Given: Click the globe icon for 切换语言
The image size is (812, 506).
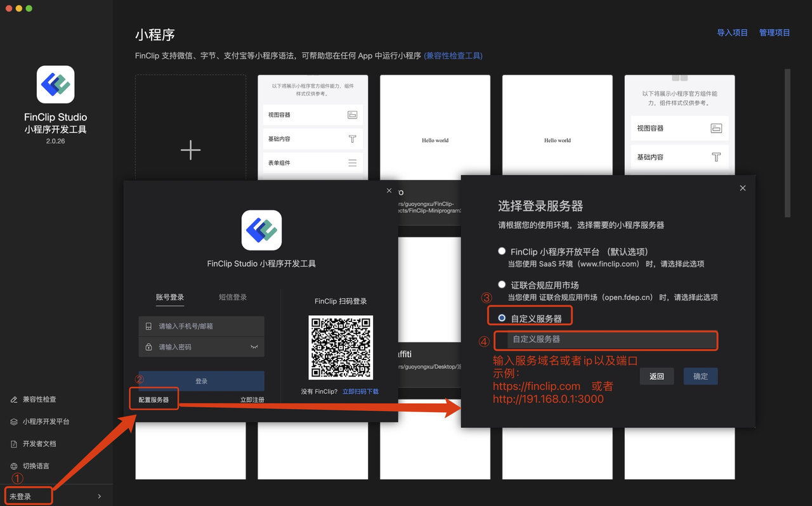Looking at the screenshot, I should point(14,466).
